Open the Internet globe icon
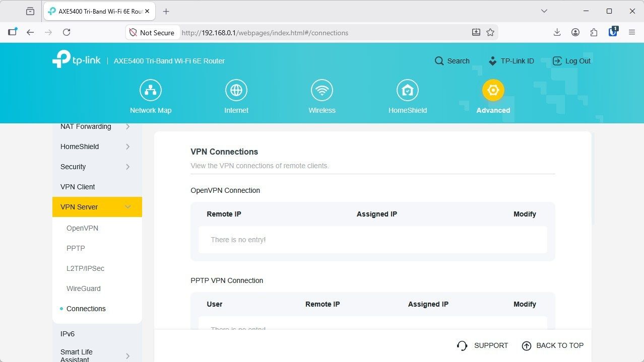 point(236,90)
